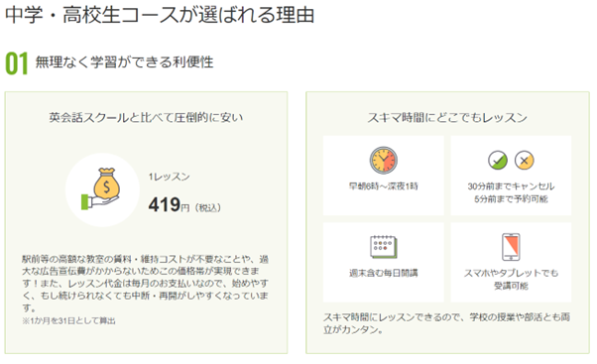Image resolution: width=597 pixels, height=364 pixels.
Task: Click the yellow X circle icon
Action: point(525,161)
